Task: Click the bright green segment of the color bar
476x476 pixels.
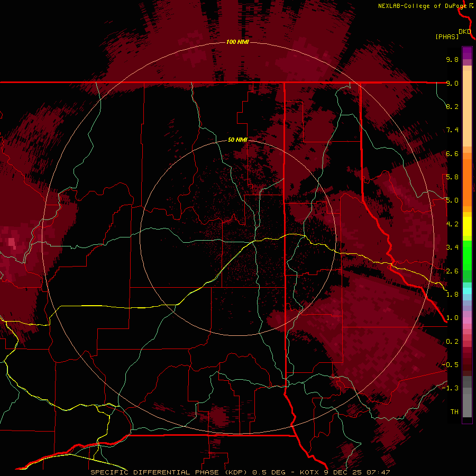Action: [x=467, y=254]
